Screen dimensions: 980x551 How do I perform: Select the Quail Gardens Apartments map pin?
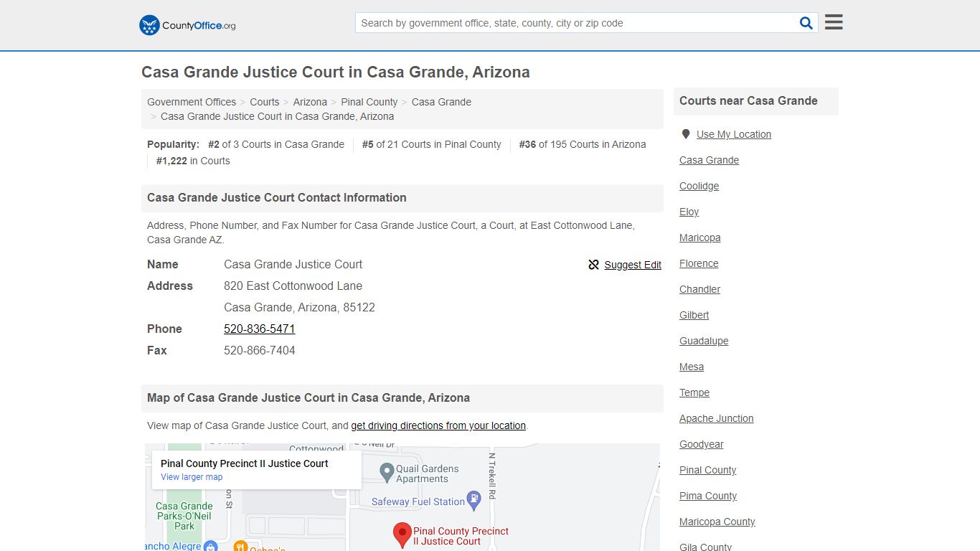(387, 472)
